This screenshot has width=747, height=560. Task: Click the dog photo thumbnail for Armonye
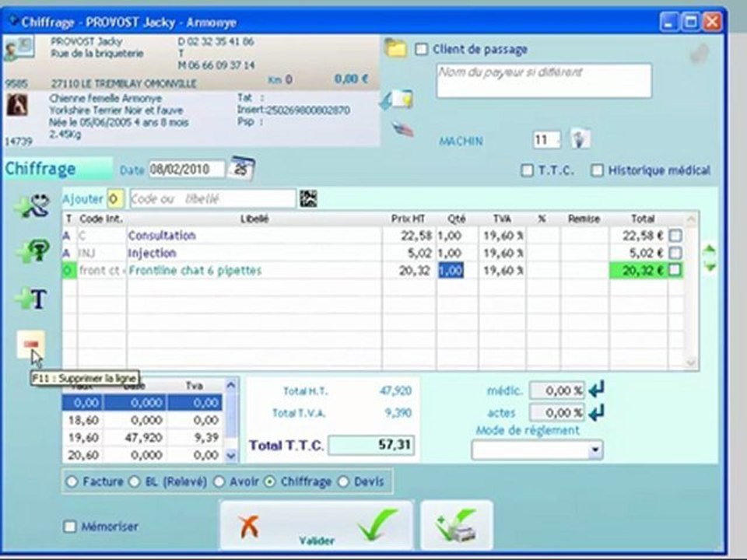tap(16, 105)
